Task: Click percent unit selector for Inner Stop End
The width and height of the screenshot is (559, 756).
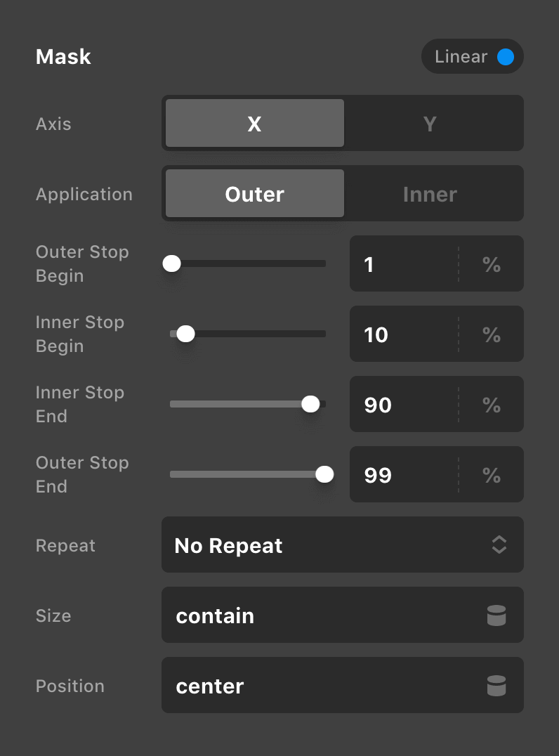Action: [x=492, y=405]
